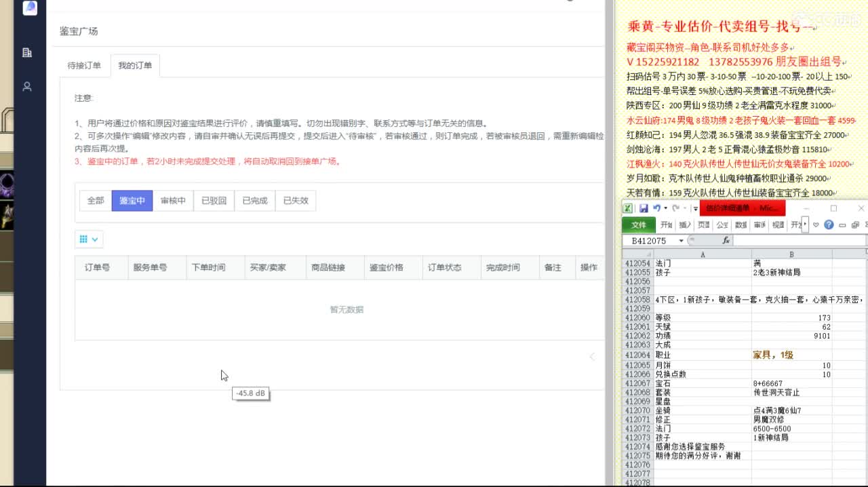This screenshot has width=868, height=487.
Task: Filter orders by 已完成
Action: point(255,201)
